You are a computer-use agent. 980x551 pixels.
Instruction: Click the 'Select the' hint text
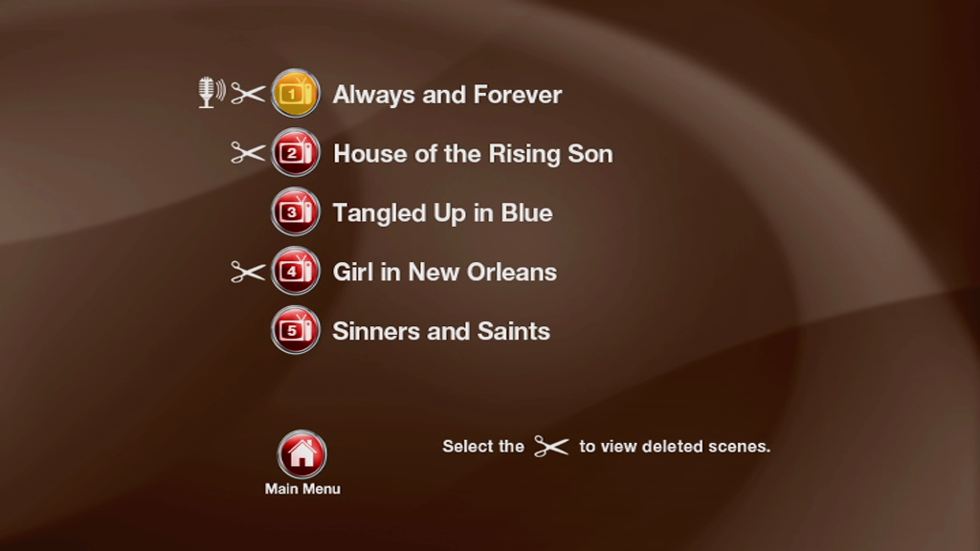point(483,447)
